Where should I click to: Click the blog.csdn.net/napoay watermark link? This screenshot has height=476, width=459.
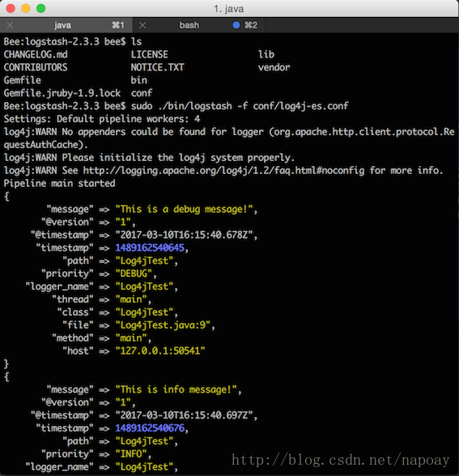340,460
